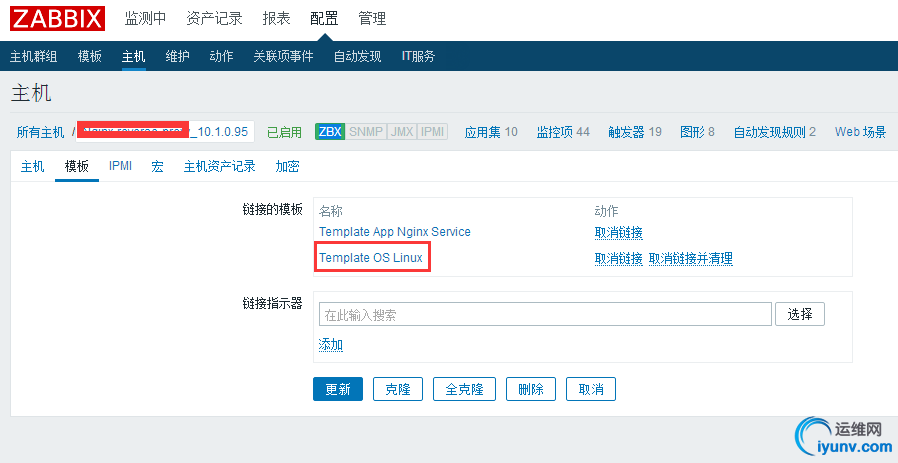This screenshot has width=898, height=463.
Task: Click the IPMI availability badge
Action: (x=433, y=132)
